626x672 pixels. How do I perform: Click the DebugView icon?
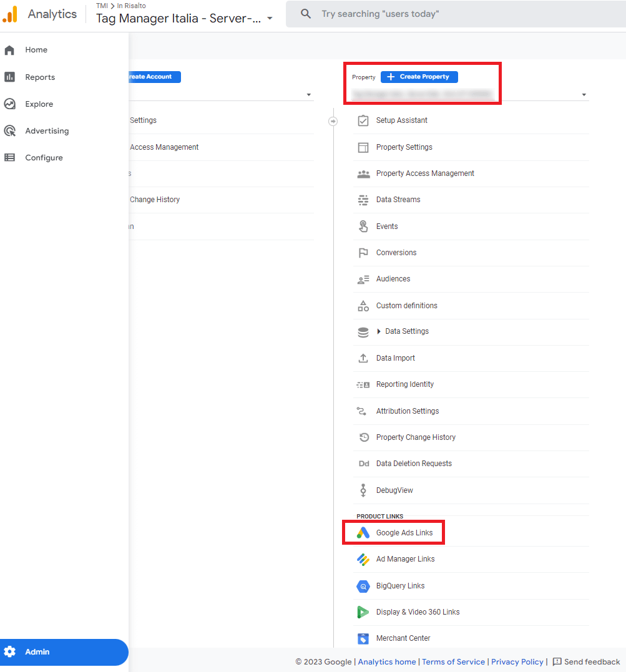(363, 490)
